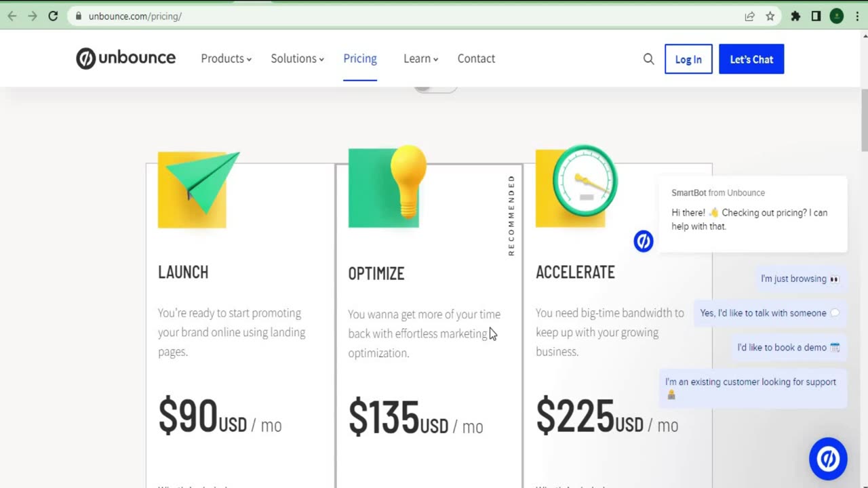Click Accelerate description about big-time bandwidth
868x488 pixels.
pyautogui.click(x=610, y=332)
